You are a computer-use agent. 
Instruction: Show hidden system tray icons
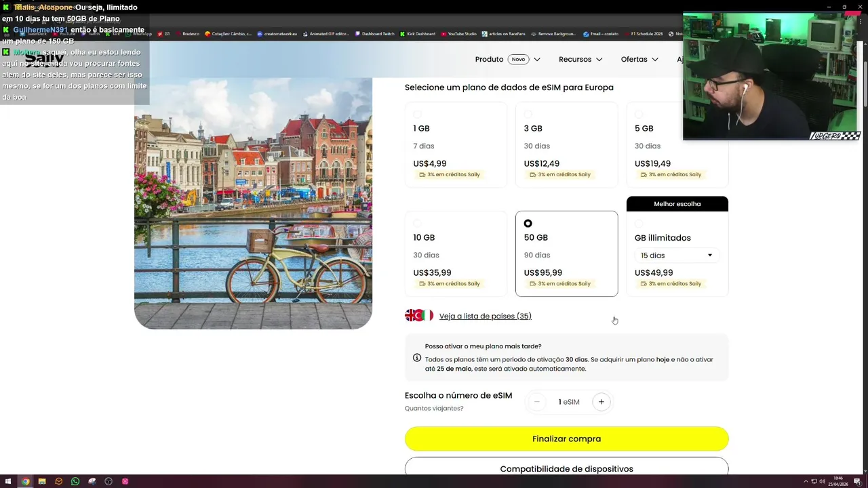pos(806,481)
